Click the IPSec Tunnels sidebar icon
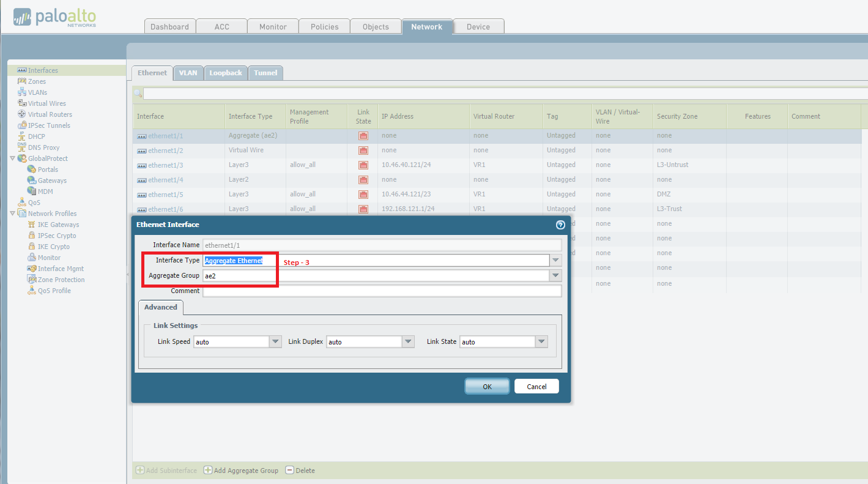Viewport: 868px width, 484px height. (x=22, y=125)
